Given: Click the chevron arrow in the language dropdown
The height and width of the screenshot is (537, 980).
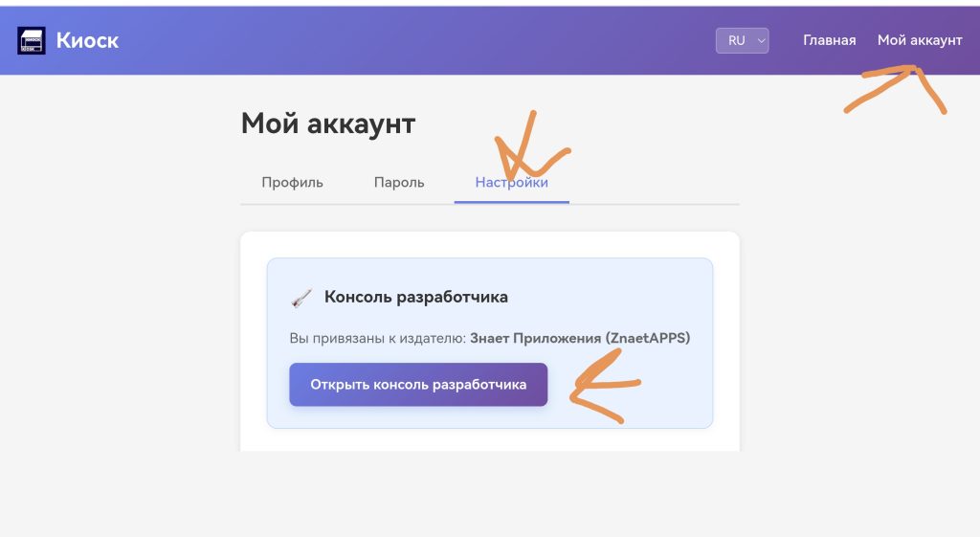Looking at the screenshot, I should click(x=762, y=41).
